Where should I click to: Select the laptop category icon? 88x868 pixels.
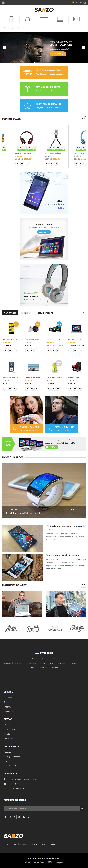[x=60, y=19]
